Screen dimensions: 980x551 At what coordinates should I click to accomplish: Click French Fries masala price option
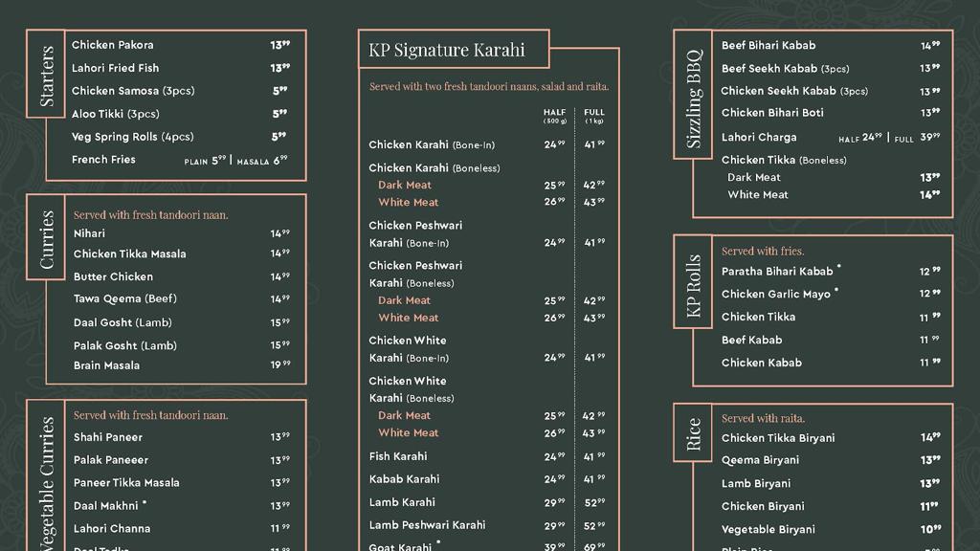[x=262, y=161]
